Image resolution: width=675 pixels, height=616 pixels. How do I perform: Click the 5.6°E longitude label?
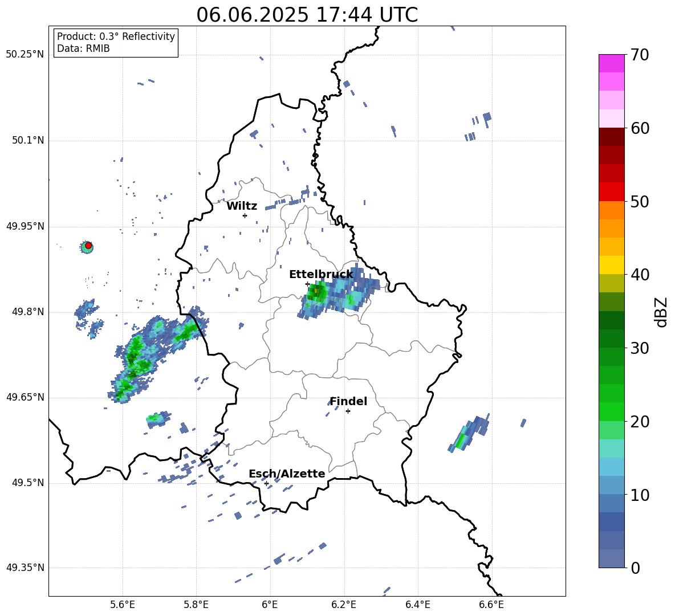[x=123, y=605]
